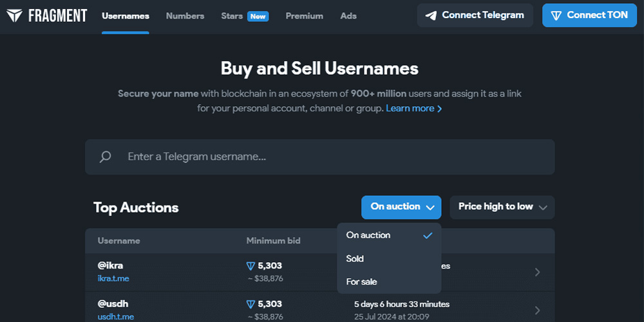The width and height of the screenshot is (644, 322).
Task: Focus the Telegram username search field
Action: pyautogui.click(x=320, y=157)
